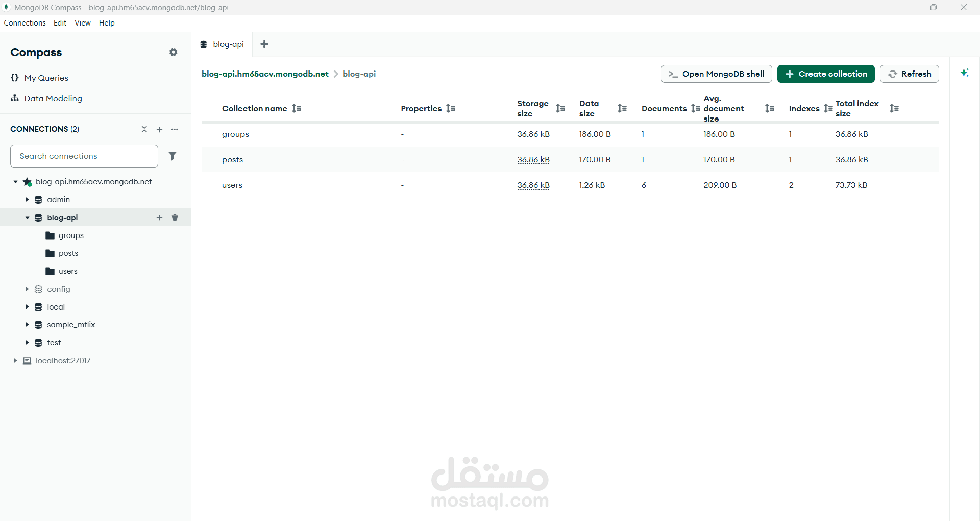Click the filter connections funnel icon
The image size is (980, 521).
[173, 156]
